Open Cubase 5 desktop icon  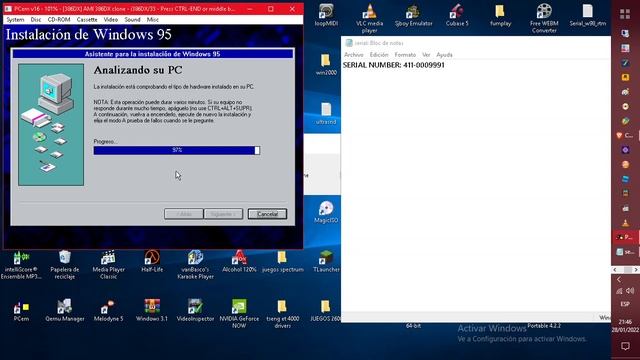[x=457, y=15]
